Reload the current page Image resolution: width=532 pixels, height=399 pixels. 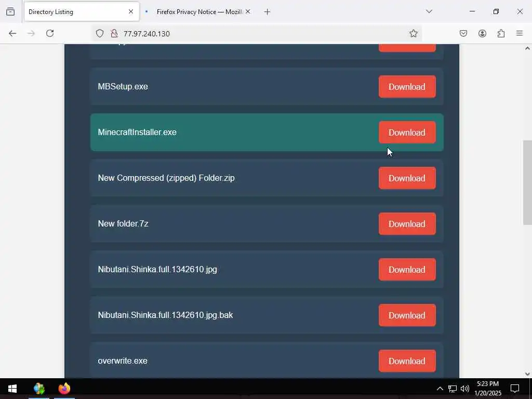50,33
